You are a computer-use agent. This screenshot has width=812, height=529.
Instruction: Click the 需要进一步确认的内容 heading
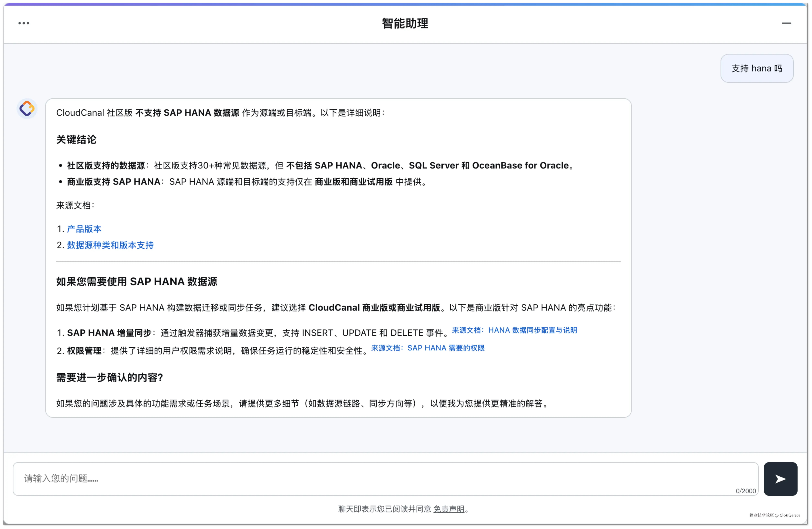(x=110, y=377)
